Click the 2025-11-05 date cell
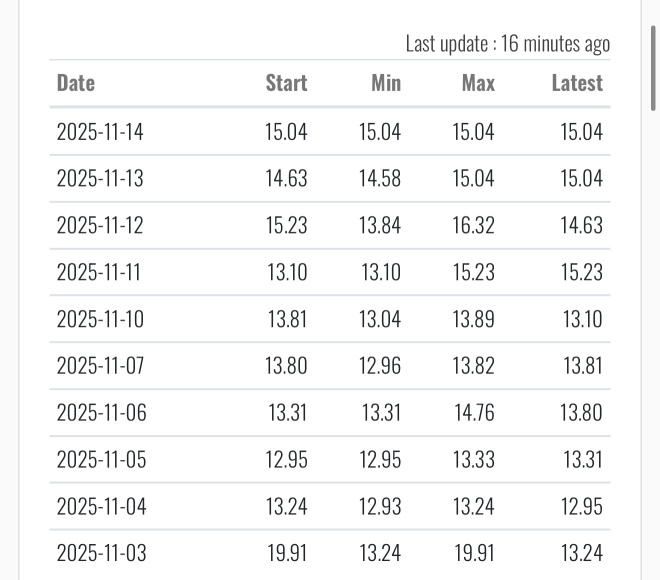The height and width of the screenshot is (580, 660). (x=100, y=460)
